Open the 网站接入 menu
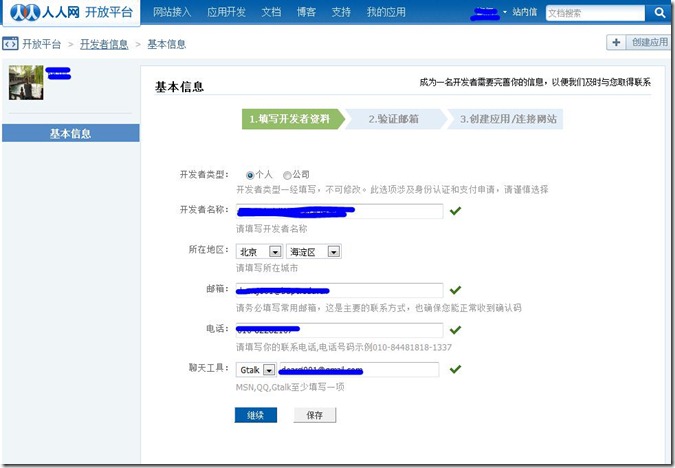The height and width of the screenshot is (468, 675). (172, 12)
